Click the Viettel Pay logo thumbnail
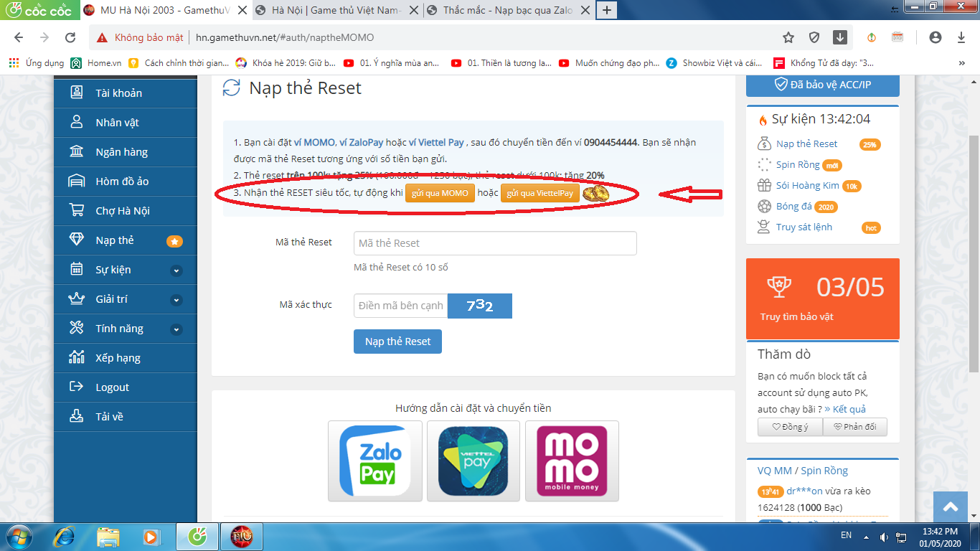 click(x=473, y=461)
